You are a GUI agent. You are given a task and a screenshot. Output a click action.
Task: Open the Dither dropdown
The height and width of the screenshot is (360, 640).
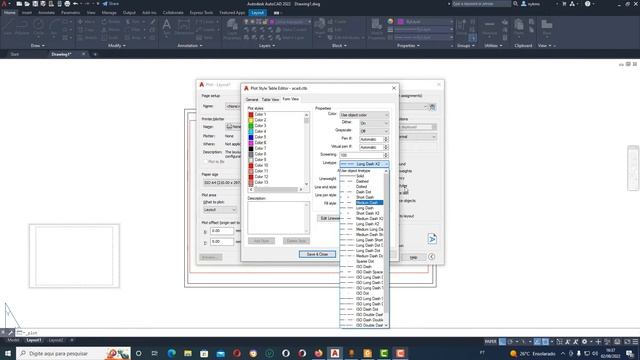374,123
